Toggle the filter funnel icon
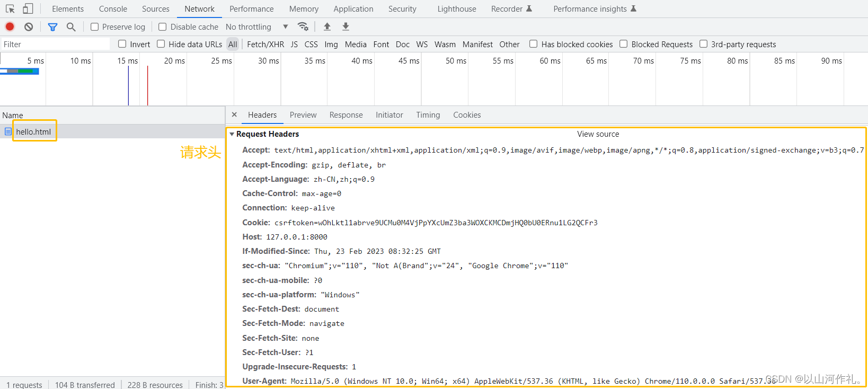Viewport: 868px width, 389px height. [52, 26]
